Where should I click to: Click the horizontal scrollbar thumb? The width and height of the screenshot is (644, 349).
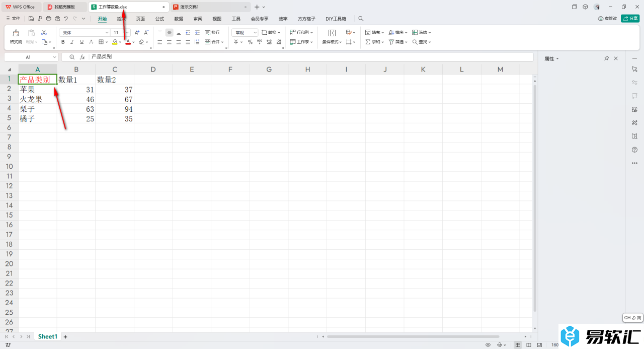pos(413,336)
